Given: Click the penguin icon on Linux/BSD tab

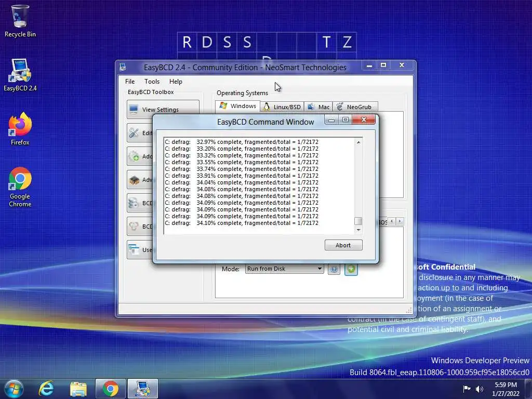Looking at the screenshot, I should pos(267,107).
